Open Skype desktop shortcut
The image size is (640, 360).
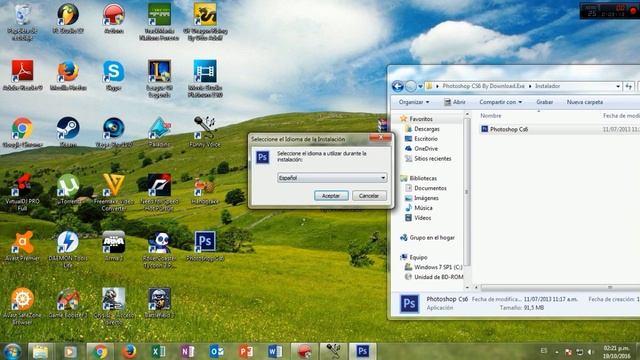[x=113, y=75]
